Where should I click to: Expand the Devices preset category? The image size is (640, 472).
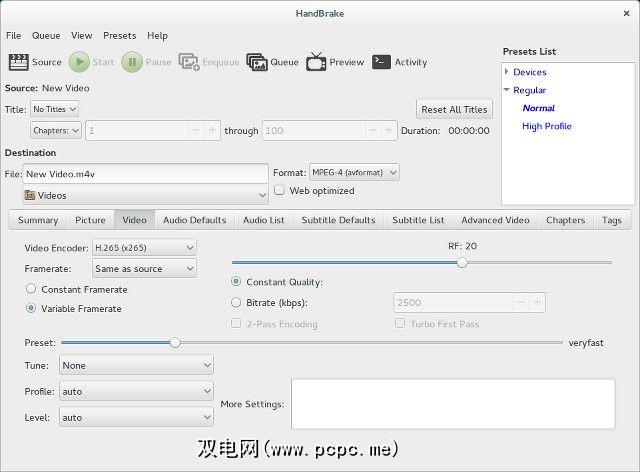[x=507, y=72]
